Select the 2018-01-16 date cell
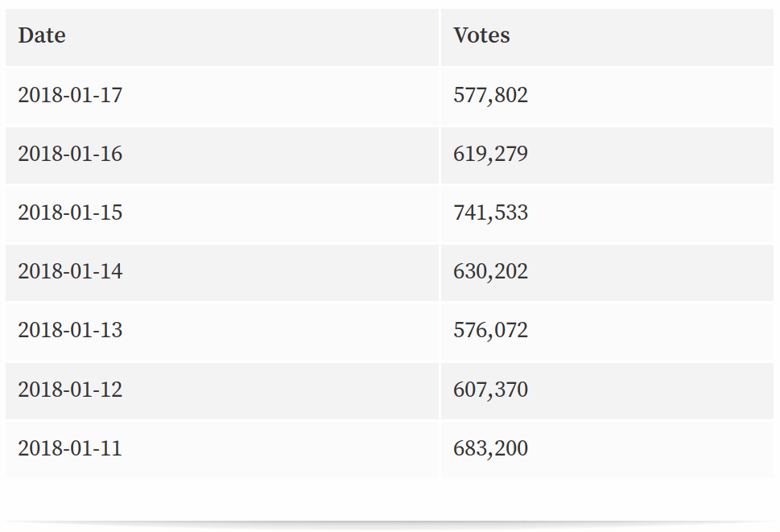This screenshot has width=780, height=532. [222, 155]
